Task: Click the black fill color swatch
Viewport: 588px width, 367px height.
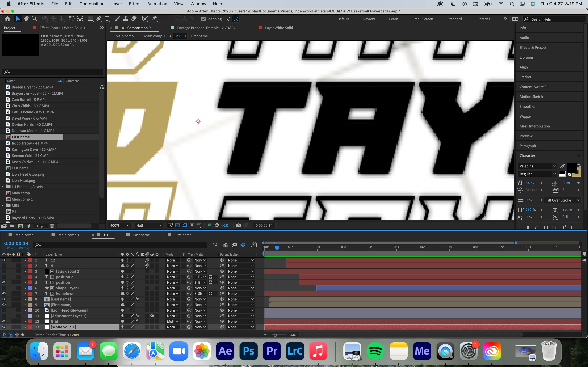Action: [x=571, y=167]
